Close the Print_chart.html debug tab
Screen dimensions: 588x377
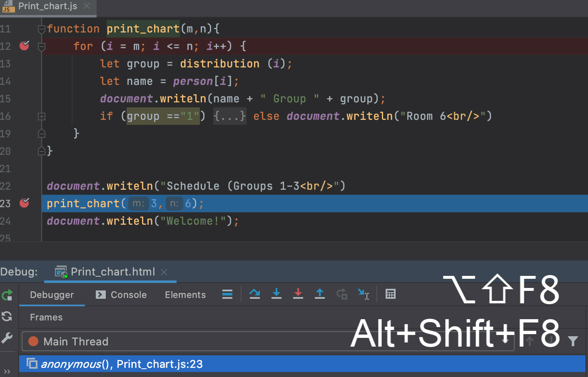(x=164, y=272)
